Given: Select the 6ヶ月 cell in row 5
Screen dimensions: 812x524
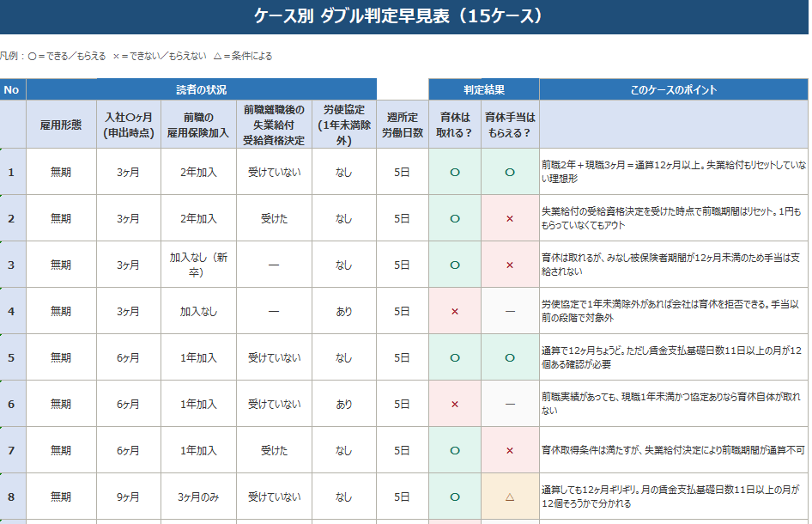Looking at the screenshot, I should click(129, 357).
